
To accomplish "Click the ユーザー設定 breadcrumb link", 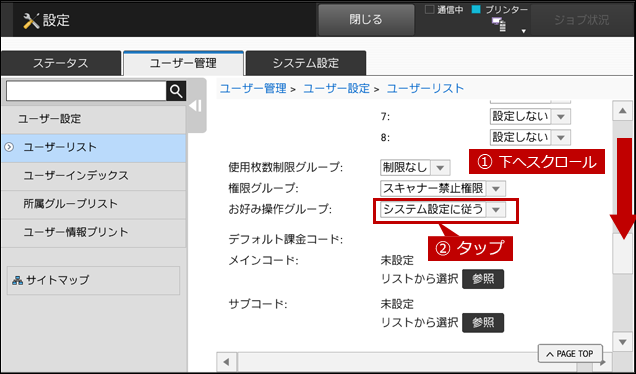I will coord(337,89).
